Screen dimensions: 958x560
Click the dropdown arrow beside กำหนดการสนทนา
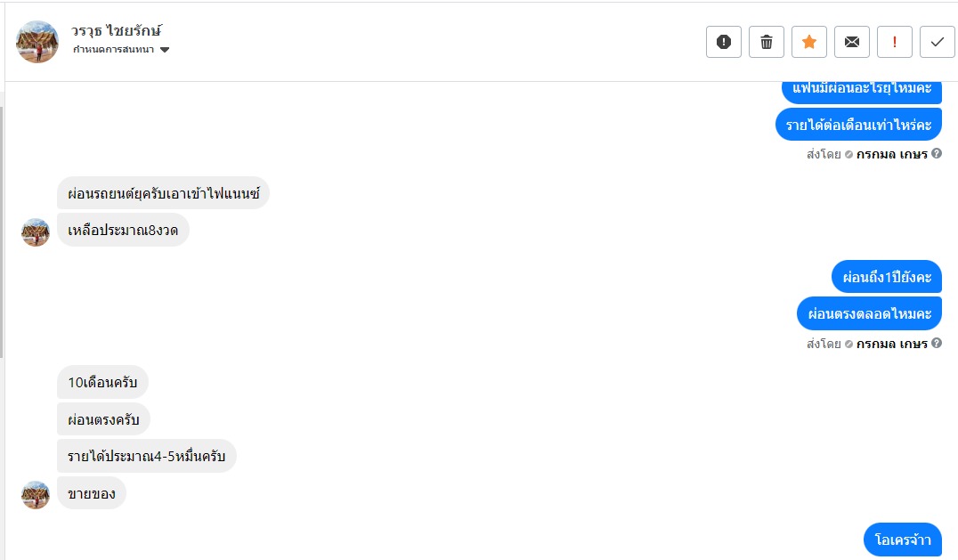(165, 50)
